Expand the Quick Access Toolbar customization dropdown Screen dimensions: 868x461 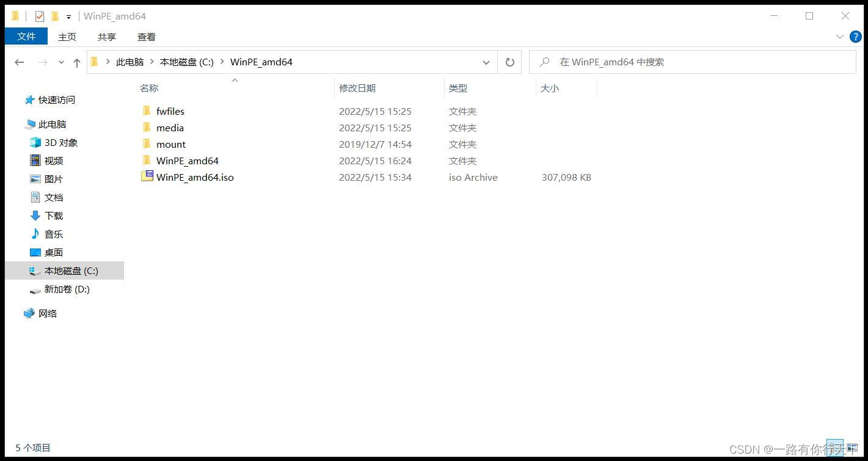click(68, 16)
